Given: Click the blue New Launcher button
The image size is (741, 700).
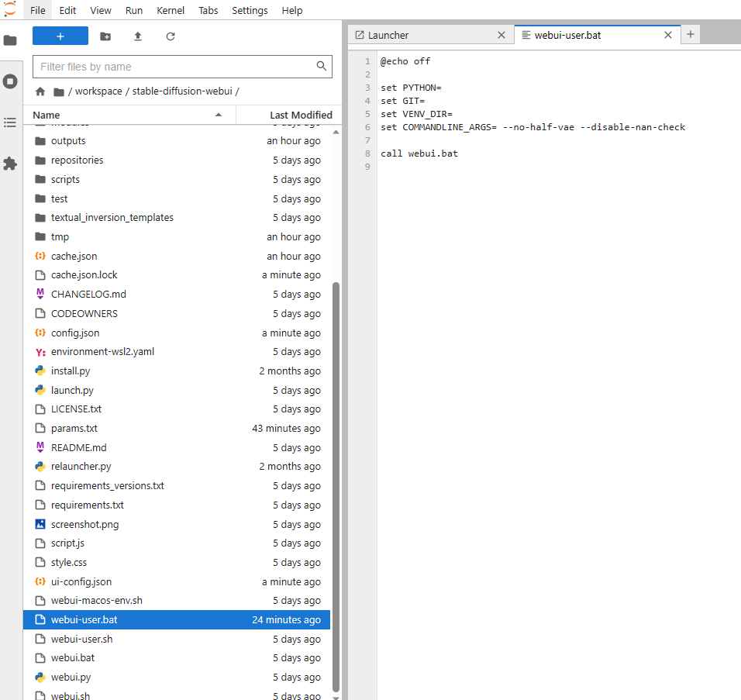Looking at the screenshot, I should coord(60,36).
